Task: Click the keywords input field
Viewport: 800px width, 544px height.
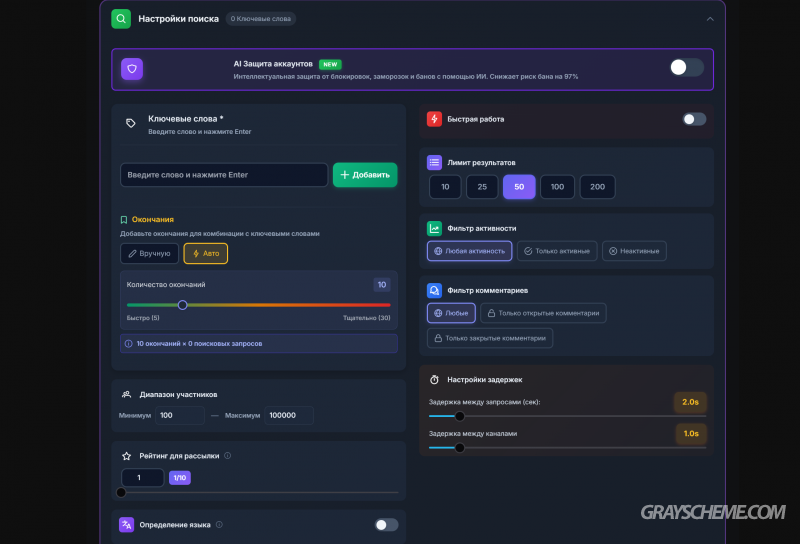Action: click(x=224, y=175)
